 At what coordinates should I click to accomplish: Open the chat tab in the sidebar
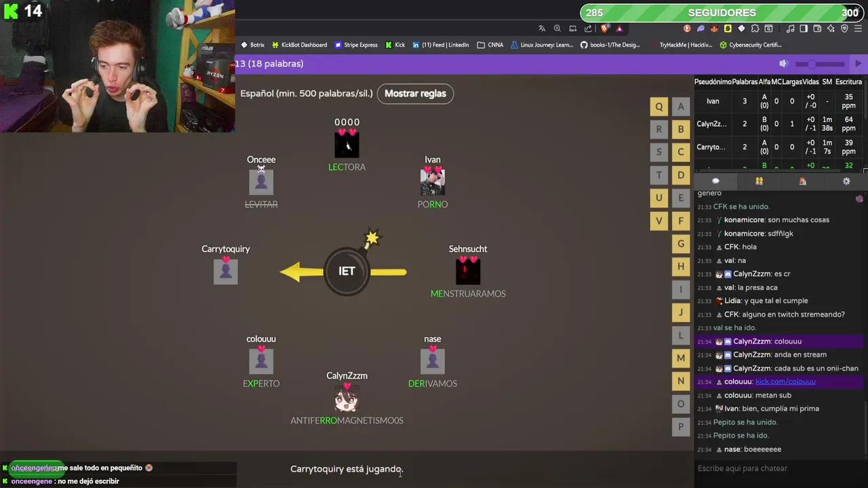point(715,181)
